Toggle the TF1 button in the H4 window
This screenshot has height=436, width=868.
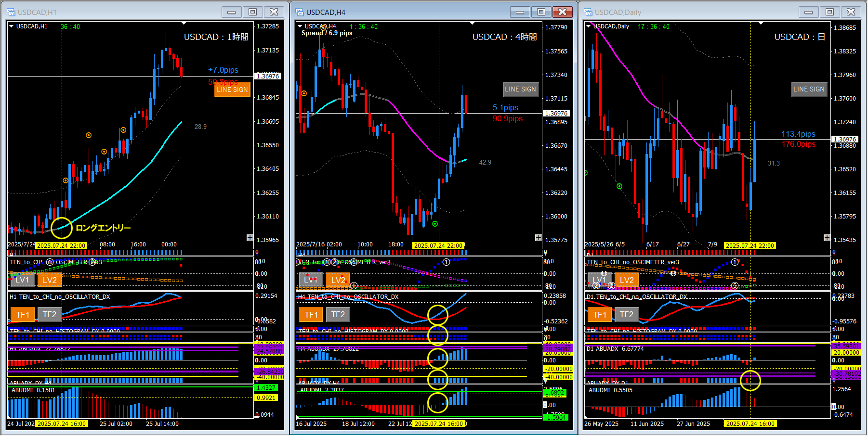[x=311, y=315]
